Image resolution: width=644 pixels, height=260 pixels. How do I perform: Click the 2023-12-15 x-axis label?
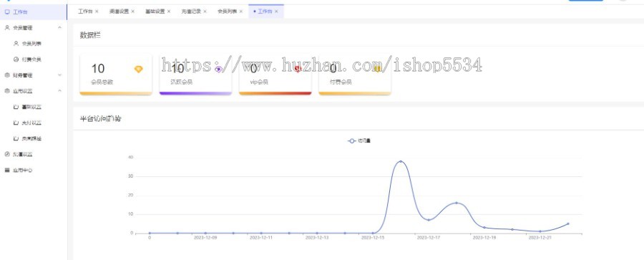(372, 237)
